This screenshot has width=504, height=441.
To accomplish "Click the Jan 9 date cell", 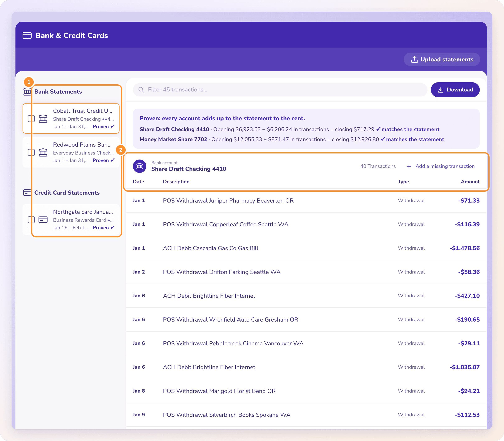I will pos(139,415).
